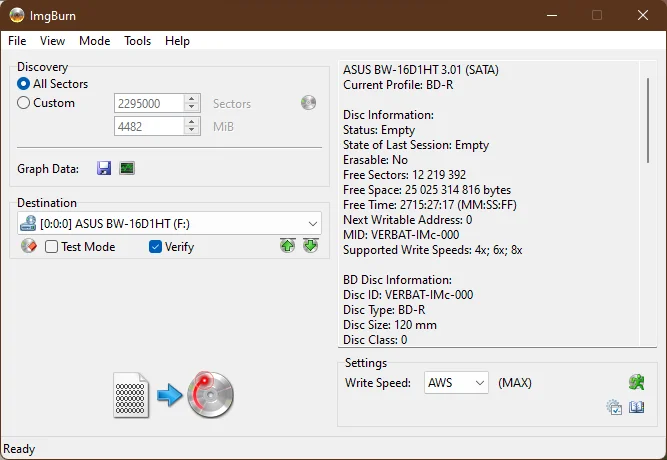Increase the Sectors value with up spinner

(192, 99)
